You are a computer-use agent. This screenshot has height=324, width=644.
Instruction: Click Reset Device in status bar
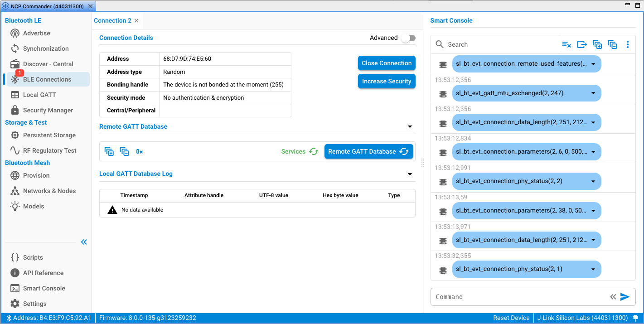click(511, 318)
